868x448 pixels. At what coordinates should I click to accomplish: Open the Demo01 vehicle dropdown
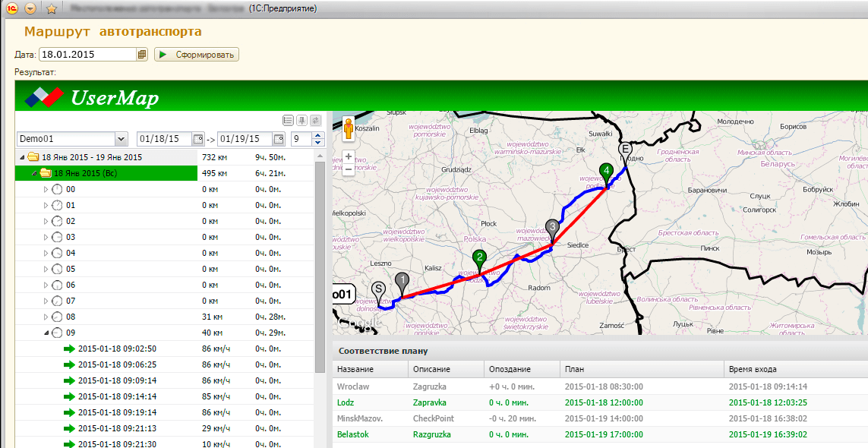121,139
